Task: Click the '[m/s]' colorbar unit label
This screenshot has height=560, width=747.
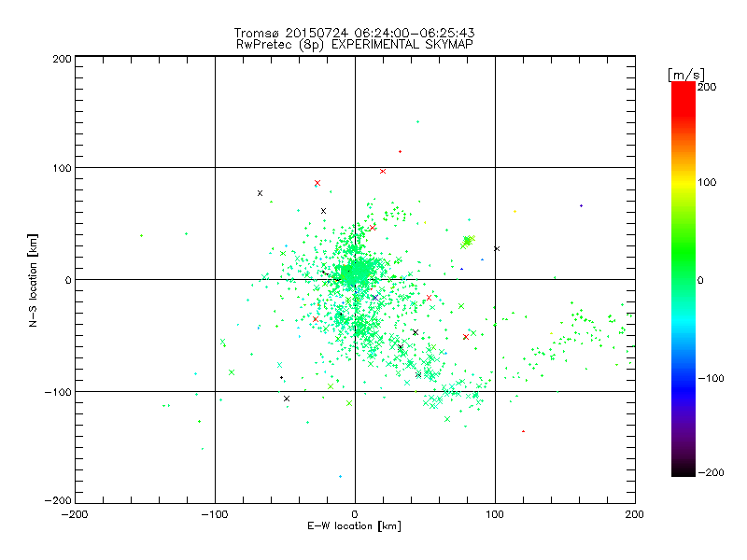Action: [686, 75]
